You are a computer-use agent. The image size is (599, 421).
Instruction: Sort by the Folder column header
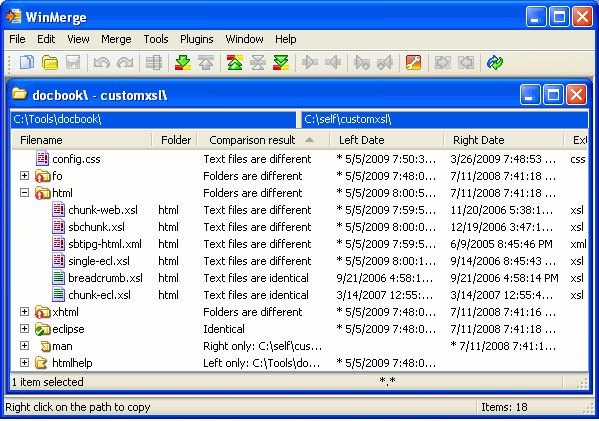pos(175,140)
